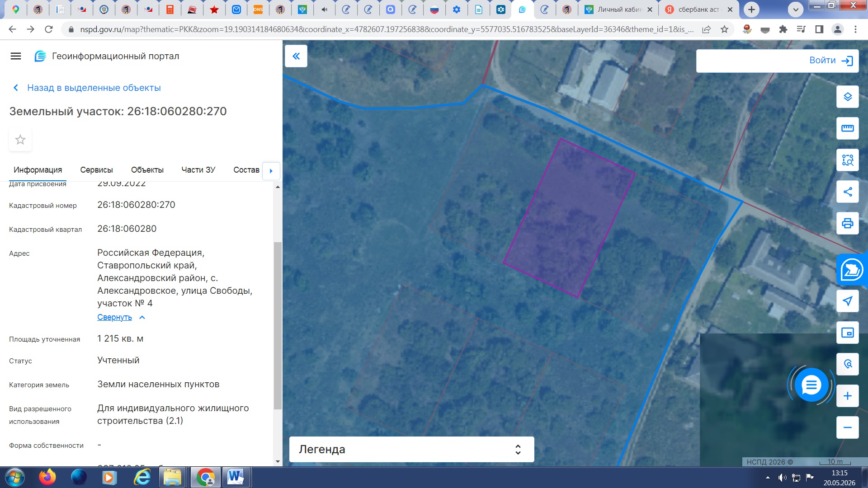Select the area object search tool
868x488 pixels.
847,160
